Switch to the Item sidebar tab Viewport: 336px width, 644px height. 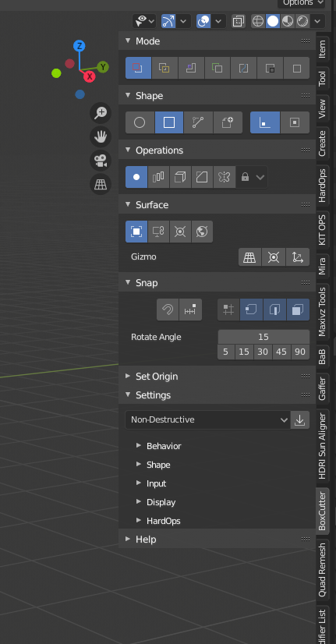[323, 49]
